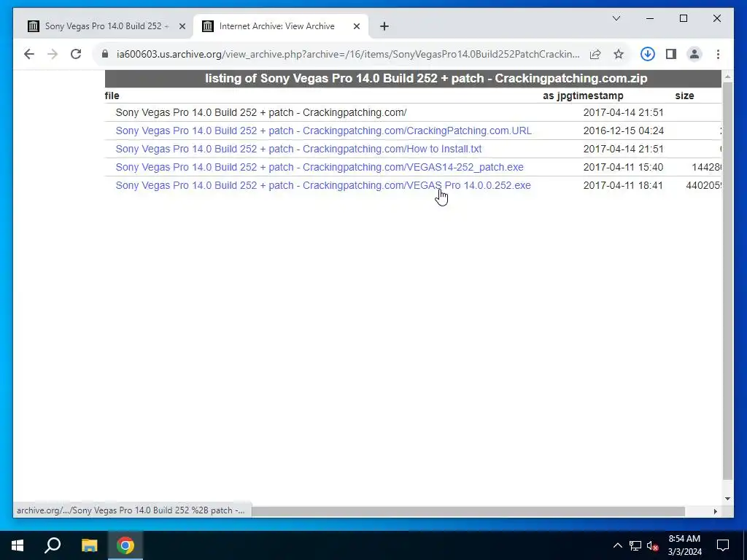The width and height of the screenshot is (747, 560).
Task: Open muted volume tray icon
Action: 653,545
